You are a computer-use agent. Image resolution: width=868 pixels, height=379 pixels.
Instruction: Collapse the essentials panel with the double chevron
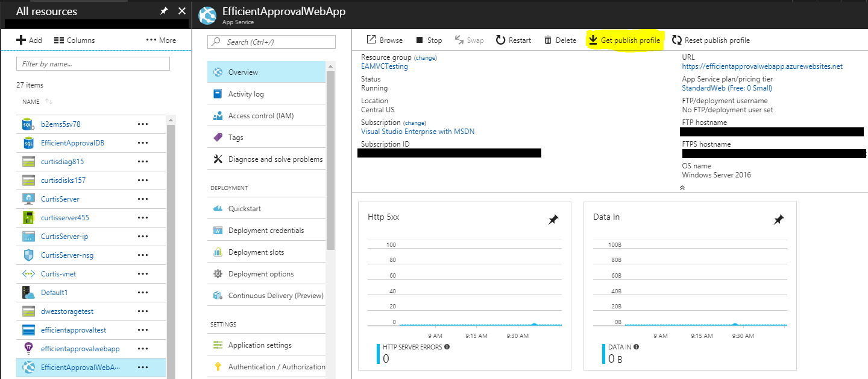point(682,188)
